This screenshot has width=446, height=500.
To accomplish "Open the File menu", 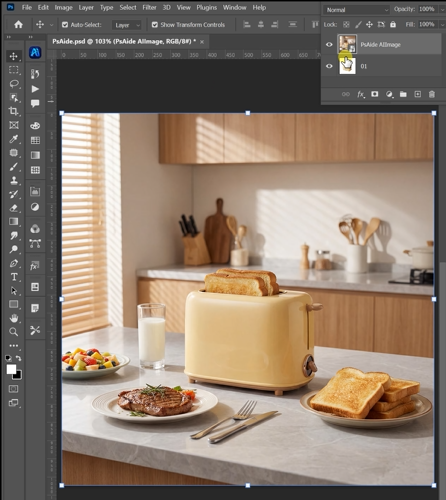I will [x=27, y=7].
